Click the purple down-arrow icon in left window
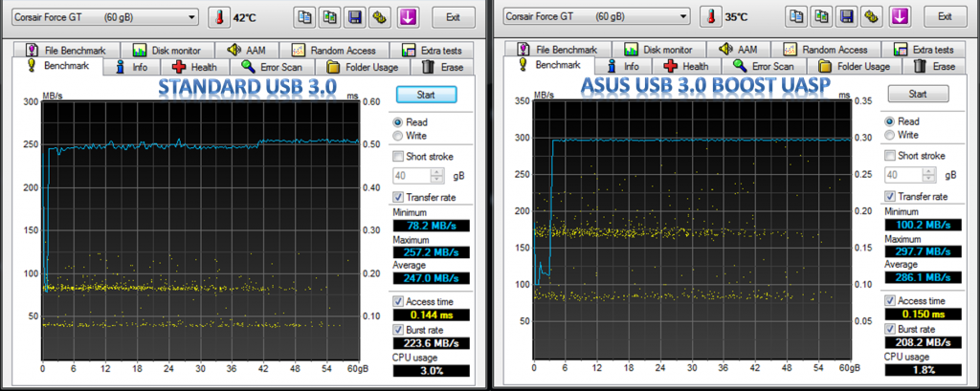The height and width of the screenshot is (391, 980). tap(407, 17)
